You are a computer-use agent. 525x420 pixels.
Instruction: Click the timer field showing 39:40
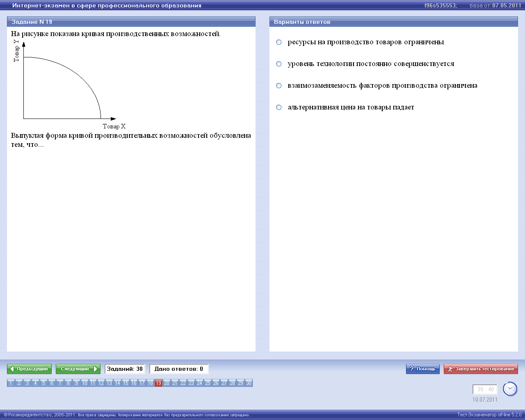[x=485, y=390]
